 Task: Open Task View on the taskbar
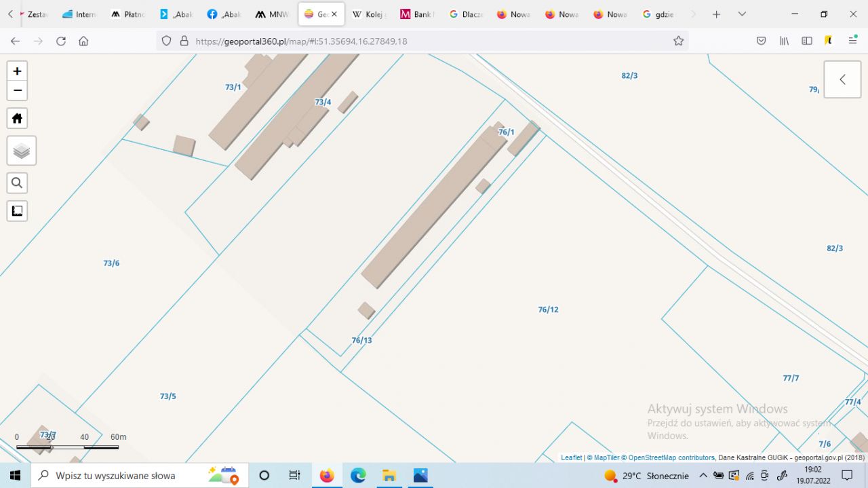[x=294, y=476]
